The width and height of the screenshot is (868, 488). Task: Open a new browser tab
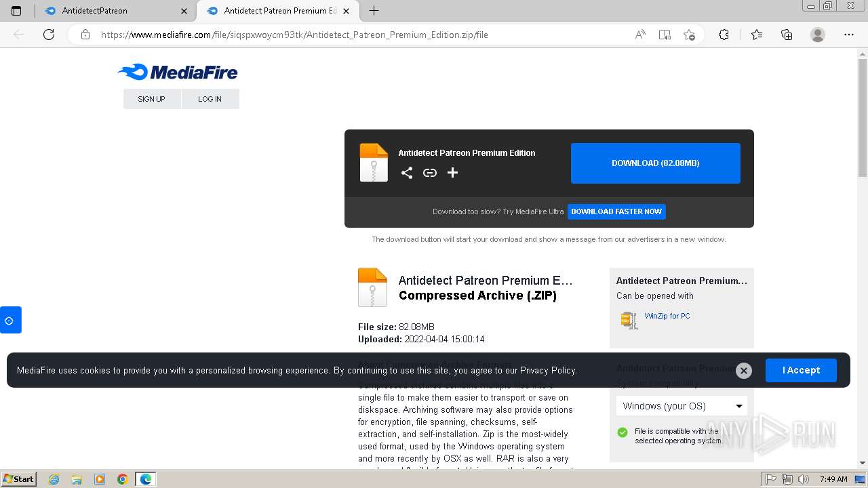(374, 11)
